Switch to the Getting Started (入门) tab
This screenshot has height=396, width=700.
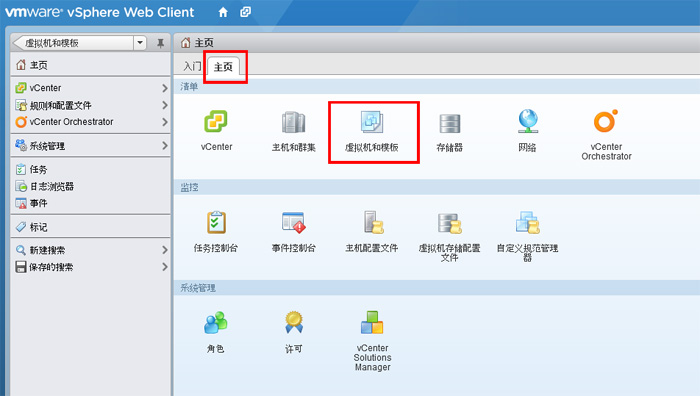point(192,67)
